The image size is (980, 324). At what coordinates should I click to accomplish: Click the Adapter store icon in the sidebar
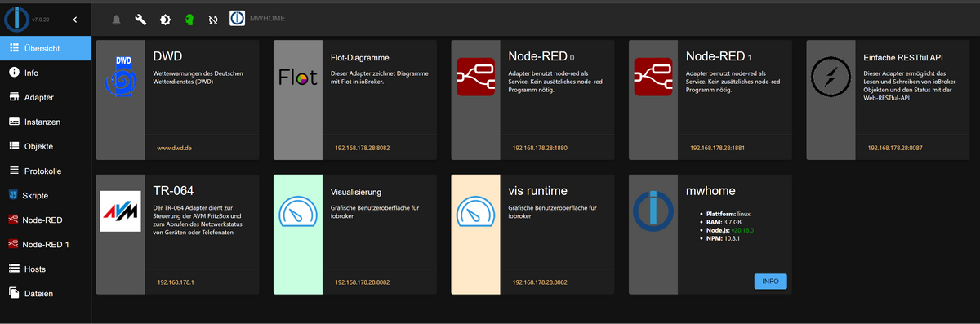point(14,97)
